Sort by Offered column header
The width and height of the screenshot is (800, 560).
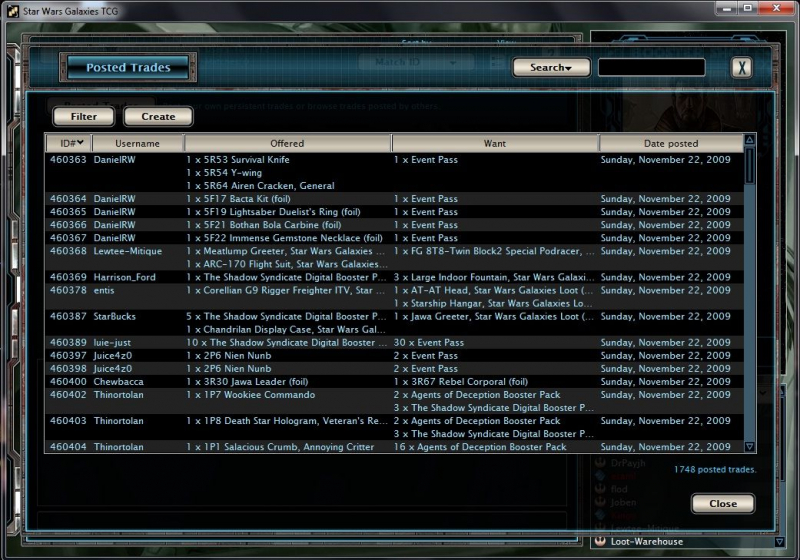tap(287, 143)
